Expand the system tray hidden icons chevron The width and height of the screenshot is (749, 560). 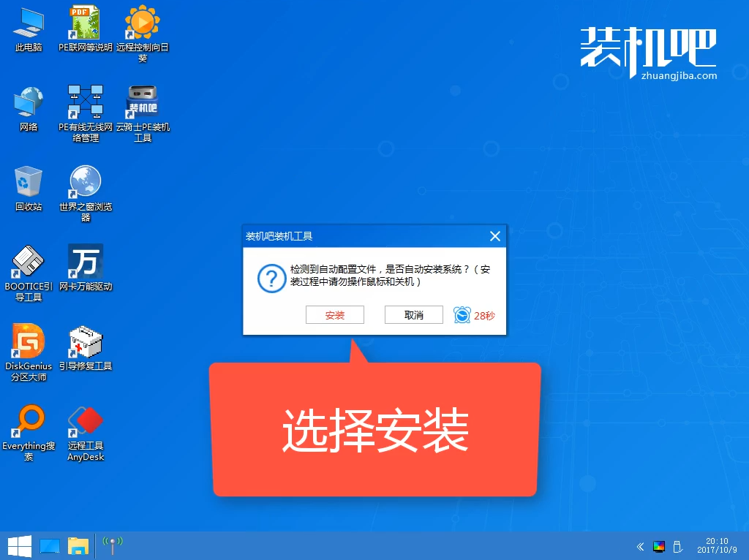point(641,546)
